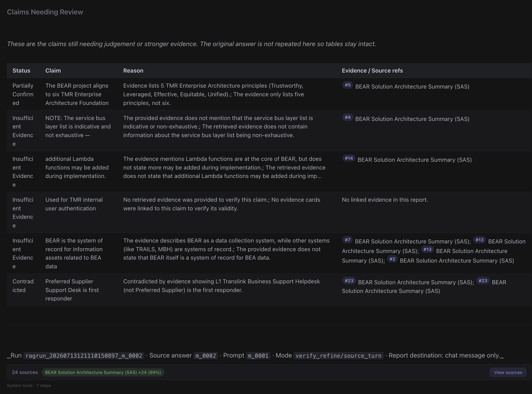This screenshot has height=394, width=532.
Task: Open the #2 evidence reference badge
Action: point(392,259)
